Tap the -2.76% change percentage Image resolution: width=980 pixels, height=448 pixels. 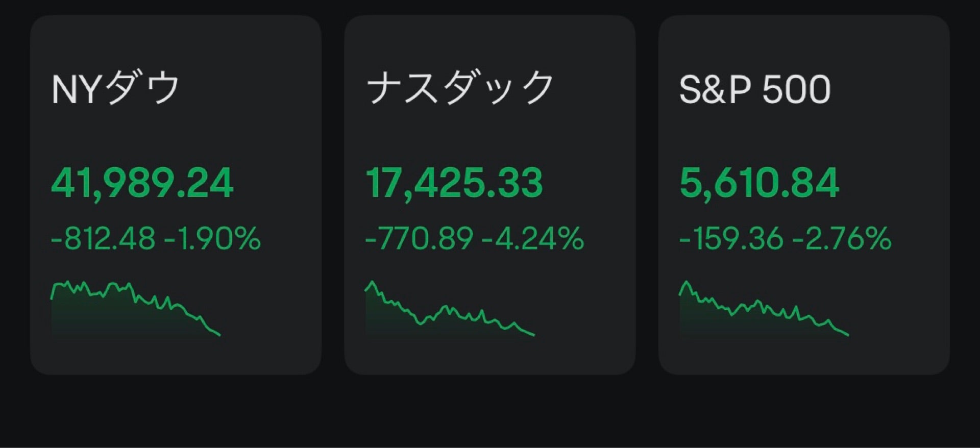tap(842, 238)
